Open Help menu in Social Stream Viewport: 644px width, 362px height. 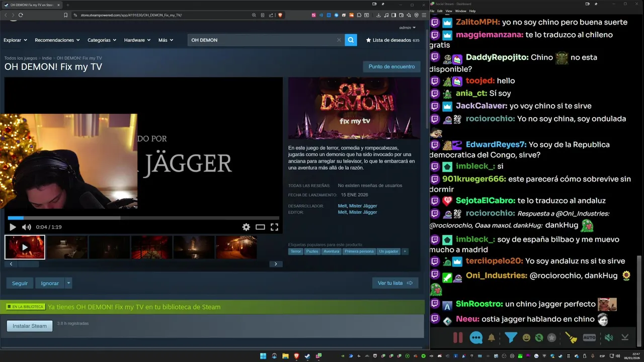pyautogui.click(x=472, y=11)
